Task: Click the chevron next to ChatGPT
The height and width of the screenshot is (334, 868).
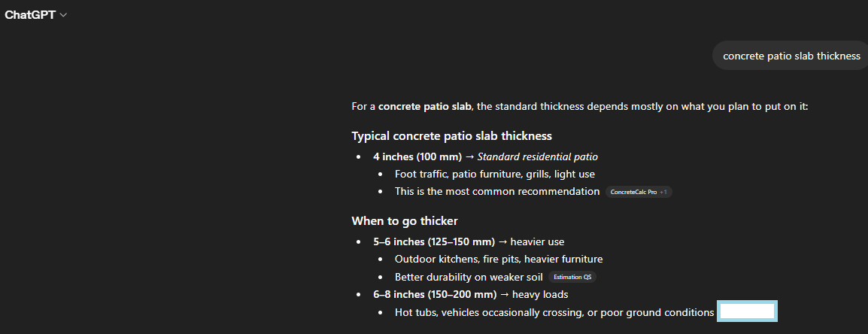Action: [64, 16]
